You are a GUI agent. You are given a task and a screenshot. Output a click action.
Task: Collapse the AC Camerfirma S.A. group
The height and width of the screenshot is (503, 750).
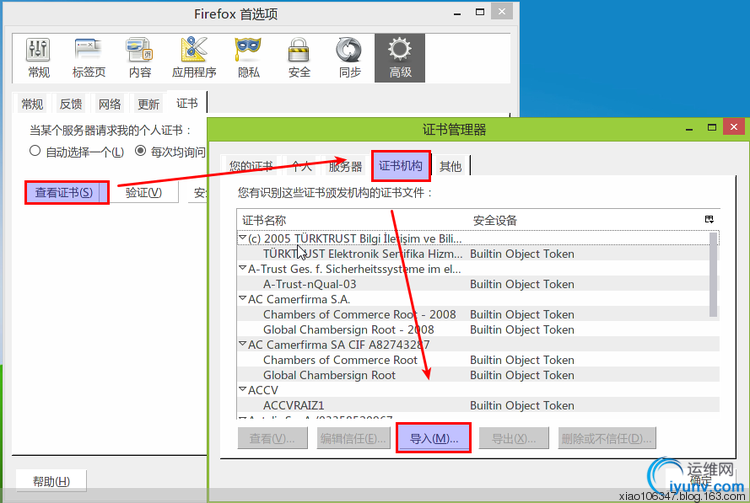pyautogui.click(x=243, y=298)
